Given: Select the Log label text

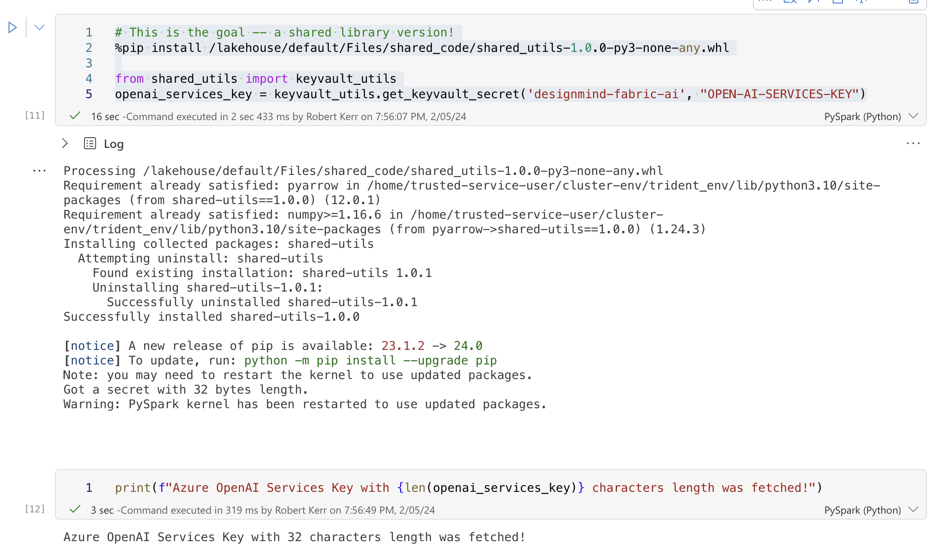Looking at the screenshot, I should (x=114, y=144).
